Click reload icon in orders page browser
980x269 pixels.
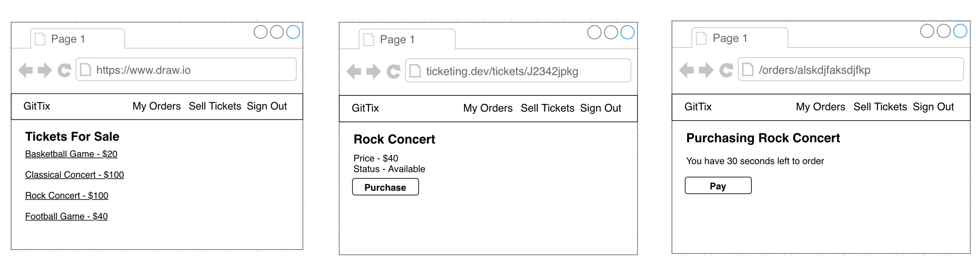(x=726, y=70)
